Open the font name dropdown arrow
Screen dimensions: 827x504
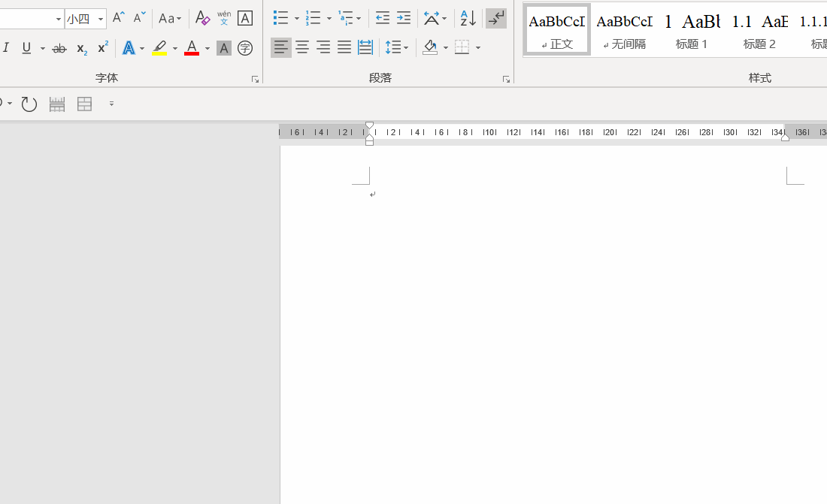click(59, 19)
